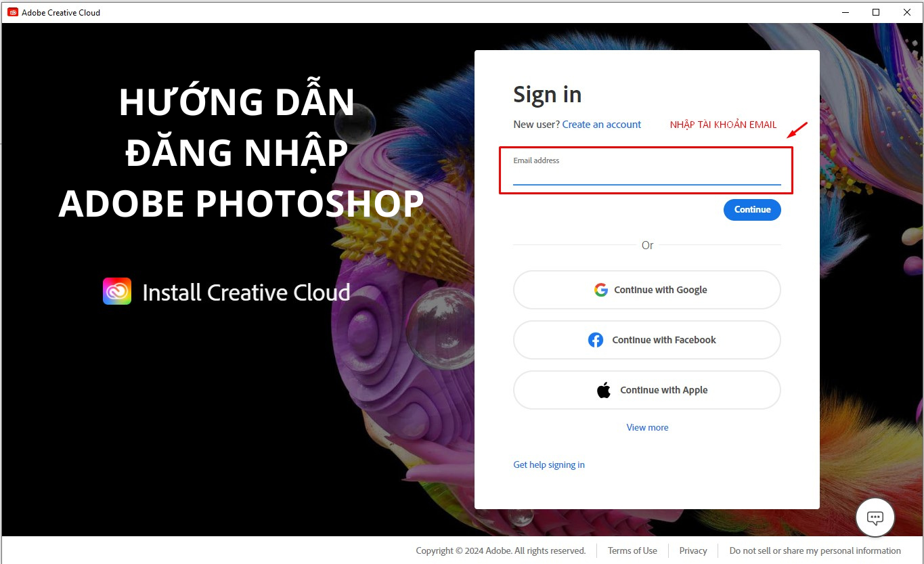
Task: Click the Facebook logo icon
Action: 596,340
